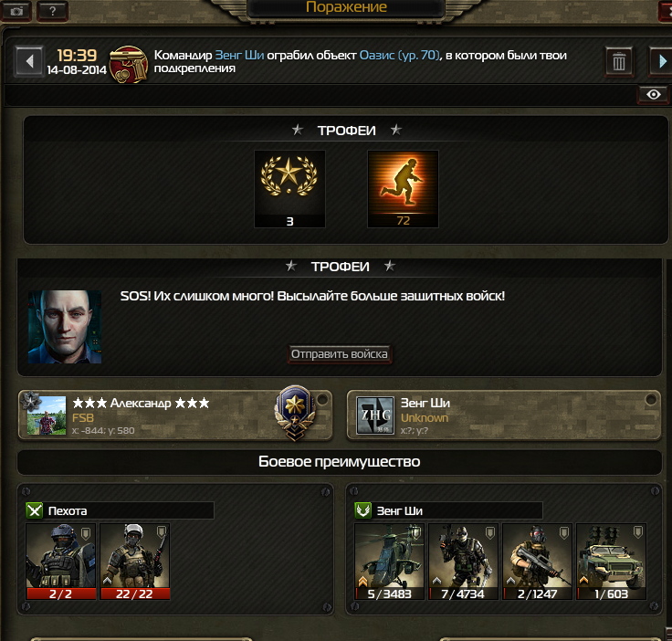This screenshot has height=641, width=672.
Task: Click the golden pistol robbery icon
Action: click(x=128, y=64)
